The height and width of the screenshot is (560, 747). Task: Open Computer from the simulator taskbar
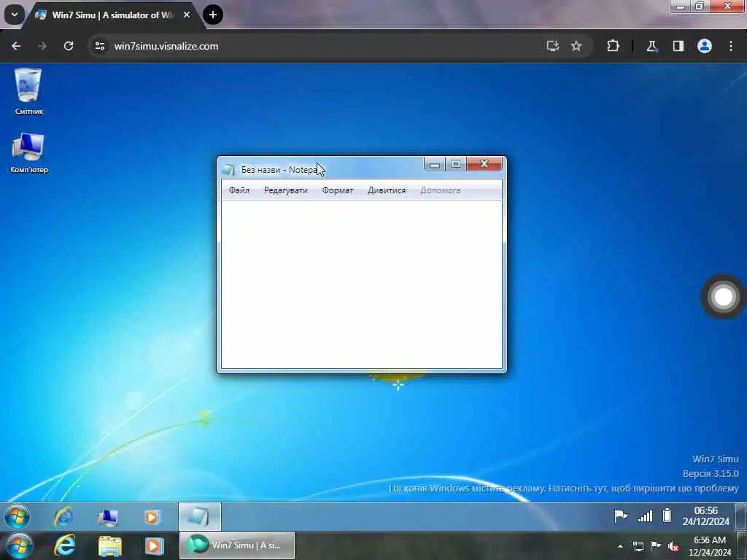108,517
